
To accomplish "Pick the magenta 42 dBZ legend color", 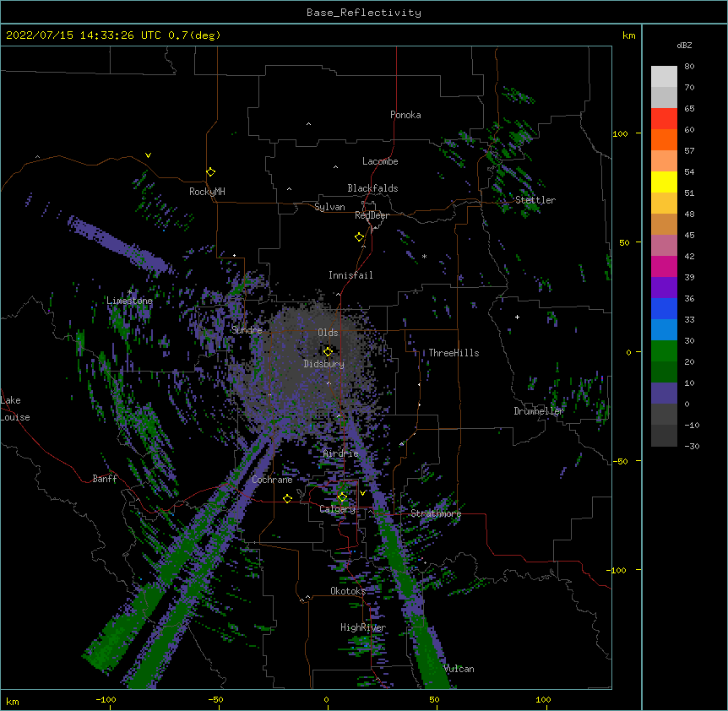I will point(664,266).
